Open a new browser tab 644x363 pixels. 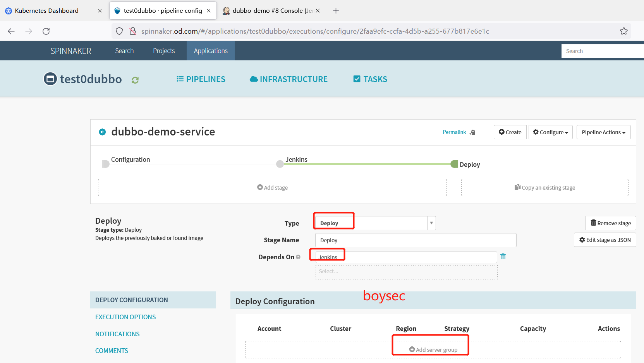[336, 11]
